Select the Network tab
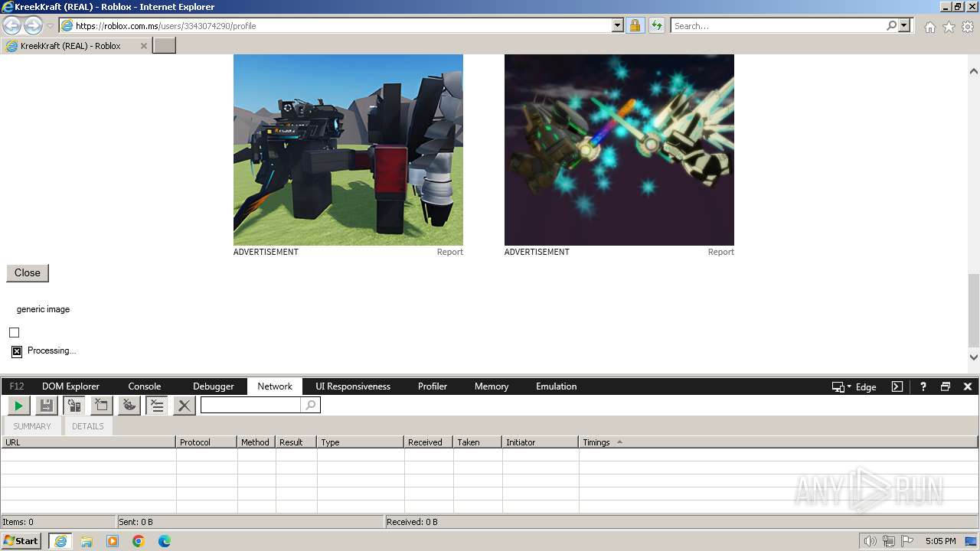This screenshot has height=551, width=980. [275, 386]
